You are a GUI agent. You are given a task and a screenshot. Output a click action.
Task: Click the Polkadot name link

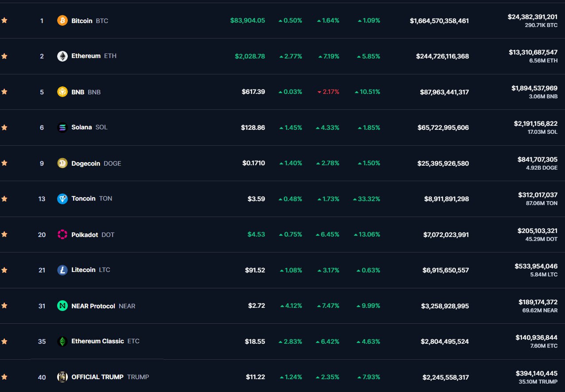(x=85, y=235)
